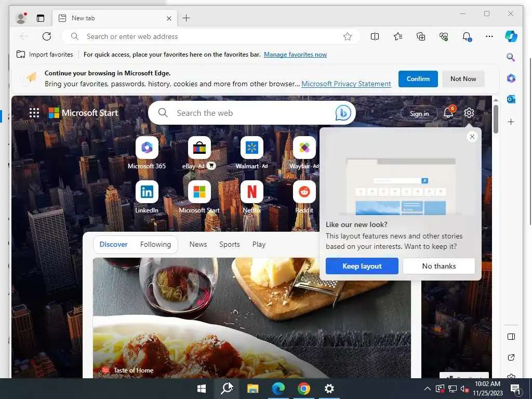
Task: Open link in new window sidebar icon
Action: point(511,357)
